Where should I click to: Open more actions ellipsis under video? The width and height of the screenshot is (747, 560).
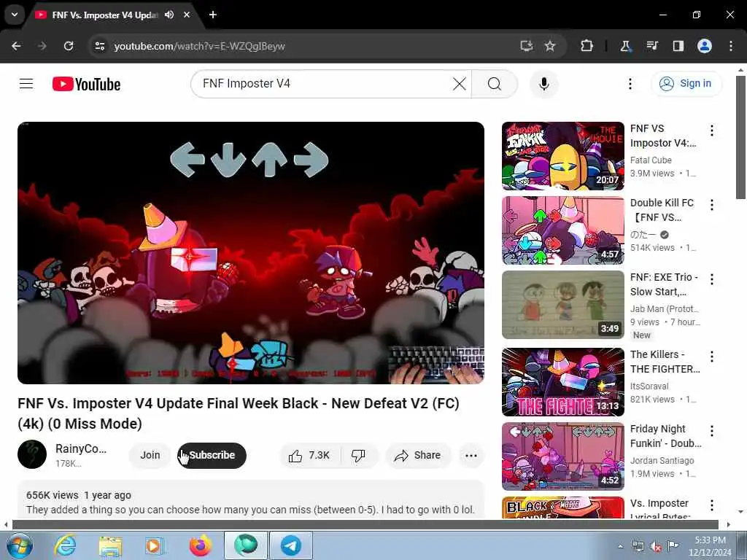(x=471, y=455)
